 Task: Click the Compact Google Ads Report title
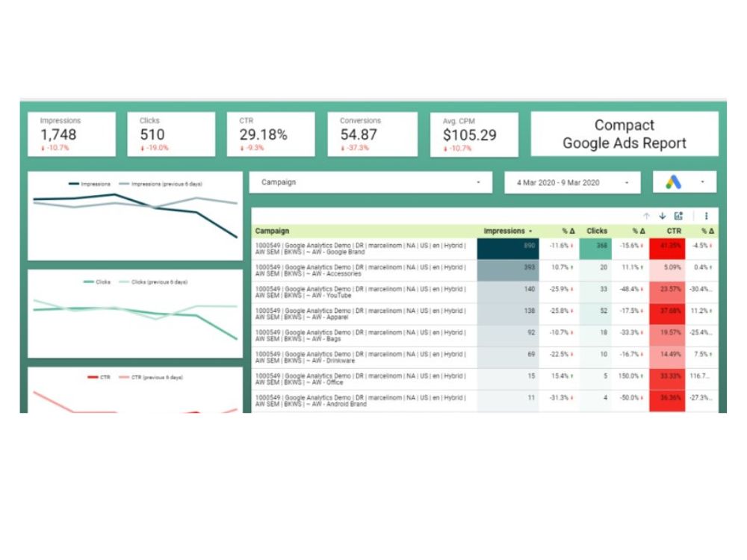click(624, 134)
